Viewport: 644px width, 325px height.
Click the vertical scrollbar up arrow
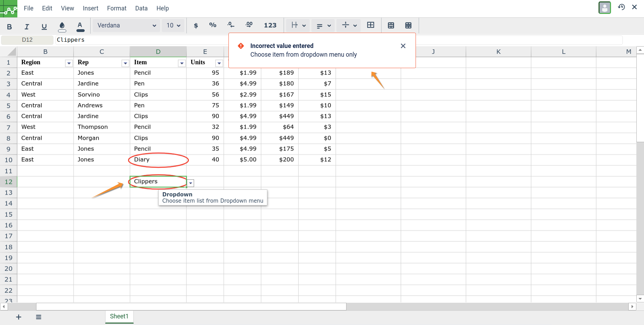(641, 50)
